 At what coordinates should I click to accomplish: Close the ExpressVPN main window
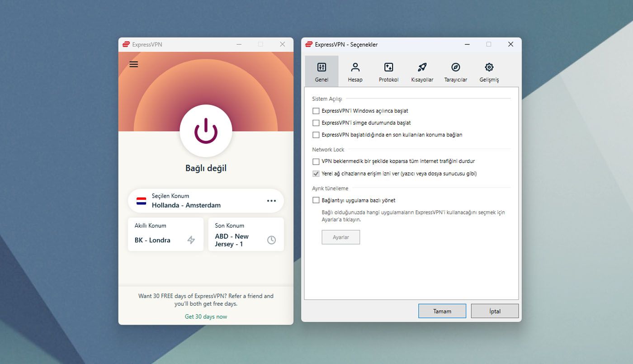click(282, 44)
